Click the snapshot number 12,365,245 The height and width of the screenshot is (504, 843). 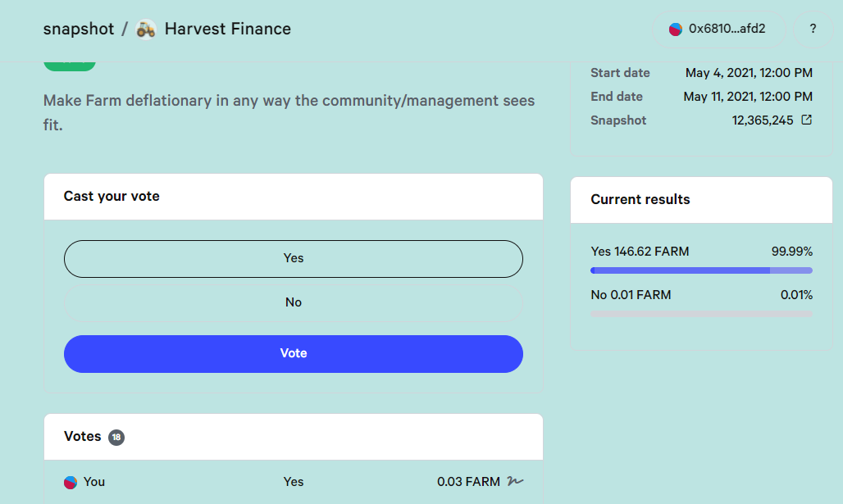click(763, 120)
